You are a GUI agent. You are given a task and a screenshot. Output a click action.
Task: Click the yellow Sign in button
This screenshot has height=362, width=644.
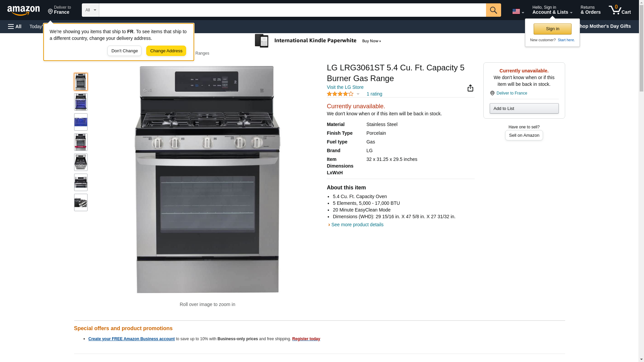[552, 29]
